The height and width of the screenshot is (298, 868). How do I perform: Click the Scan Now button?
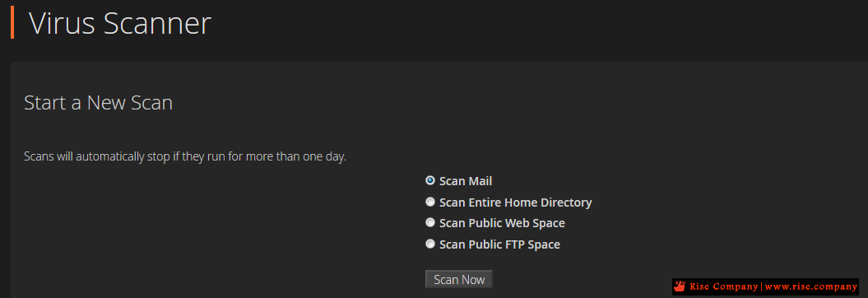click(459, 279)
